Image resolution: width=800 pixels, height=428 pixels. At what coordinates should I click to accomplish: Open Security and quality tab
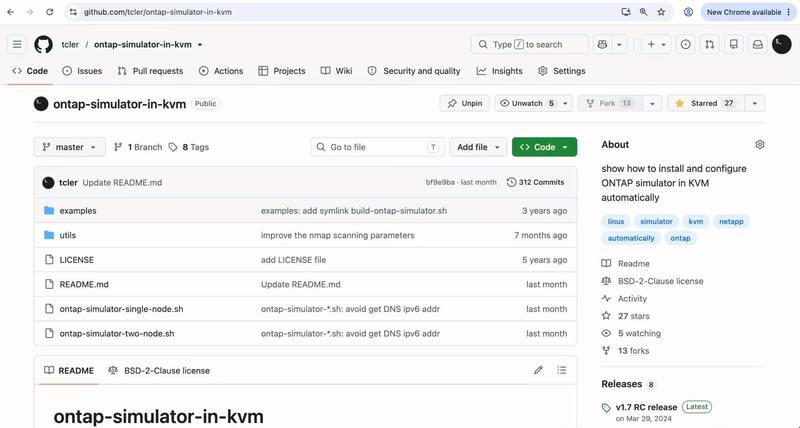click(x=414, y=71)
